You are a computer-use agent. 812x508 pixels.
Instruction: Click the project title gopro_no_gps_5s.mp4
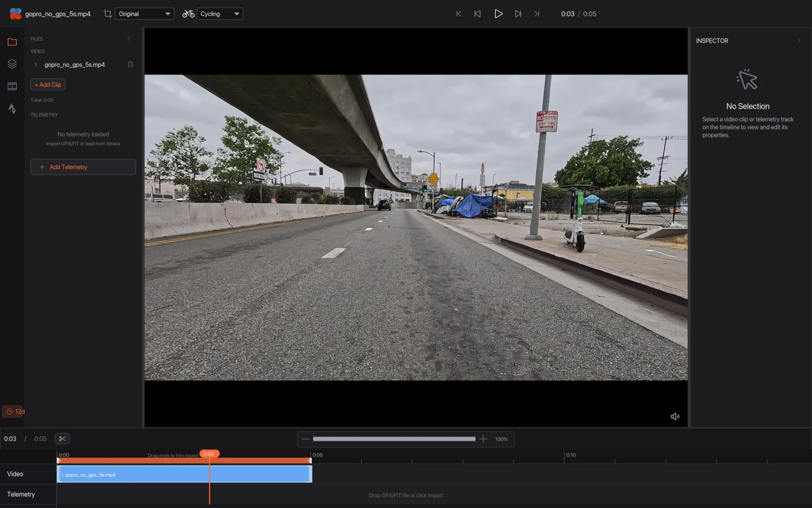coord(58,14)
